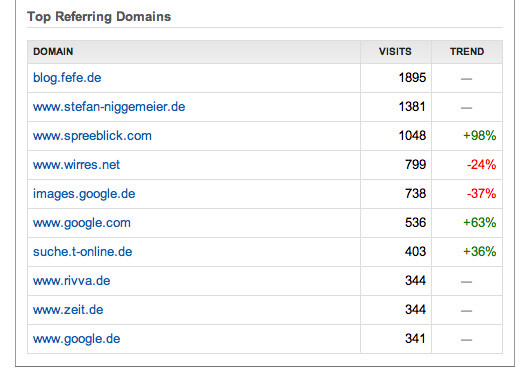This screenshot has width=528, height=385.
Task: Click the +63% trend for www.google.com
Action: point(480,223)
